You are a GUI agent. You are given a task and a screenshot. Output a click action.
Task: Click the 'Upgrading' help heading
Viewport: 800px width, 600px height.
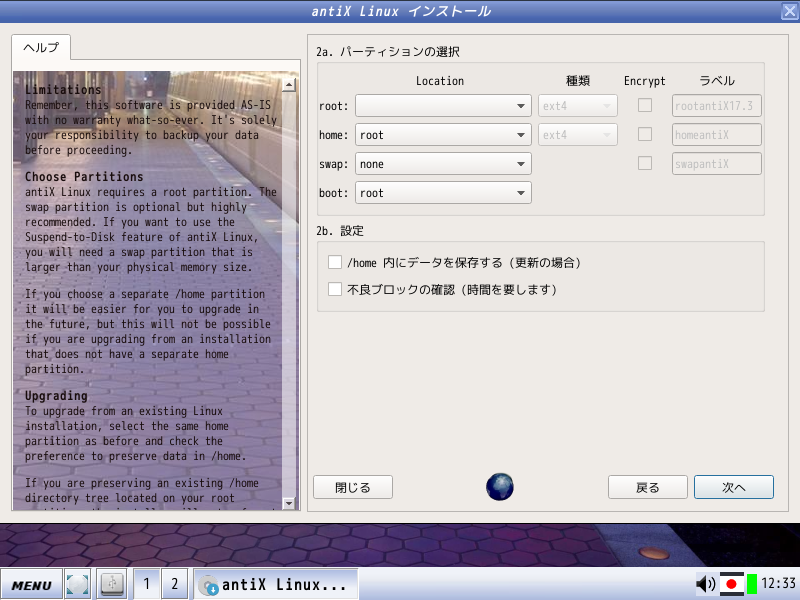tap(56, 396)
